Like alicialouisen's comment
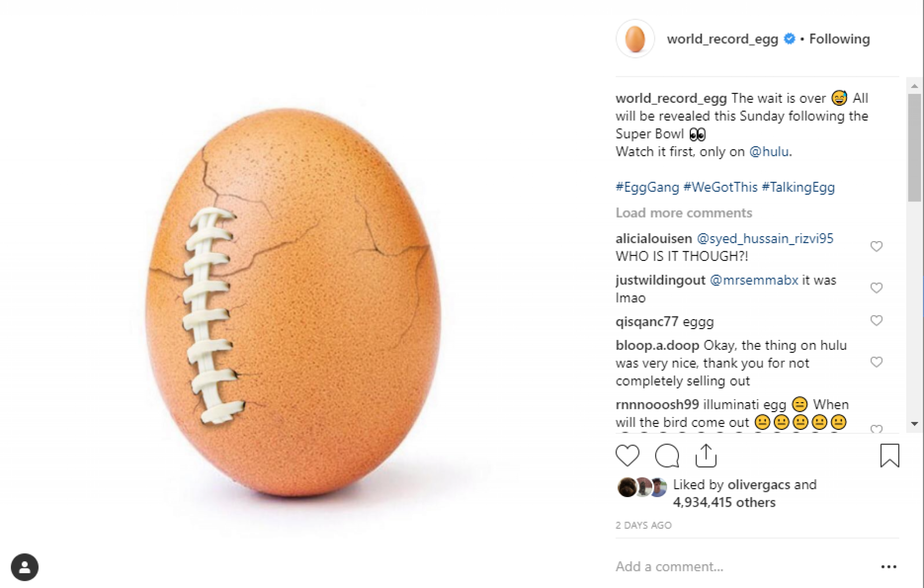Image resolution: width=924 pixels, height=588 pixels. tap(876, 247)
